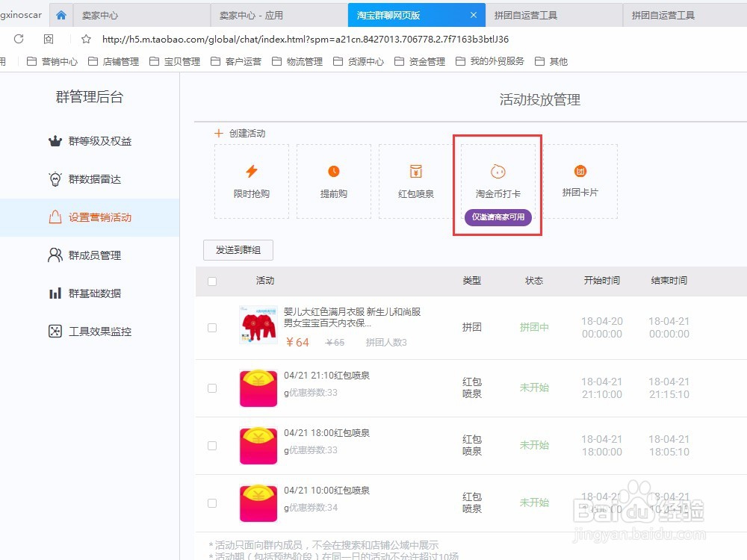Click the 拼团人数3 text
This screenshot has width=747, height=560.
[386, 343]
